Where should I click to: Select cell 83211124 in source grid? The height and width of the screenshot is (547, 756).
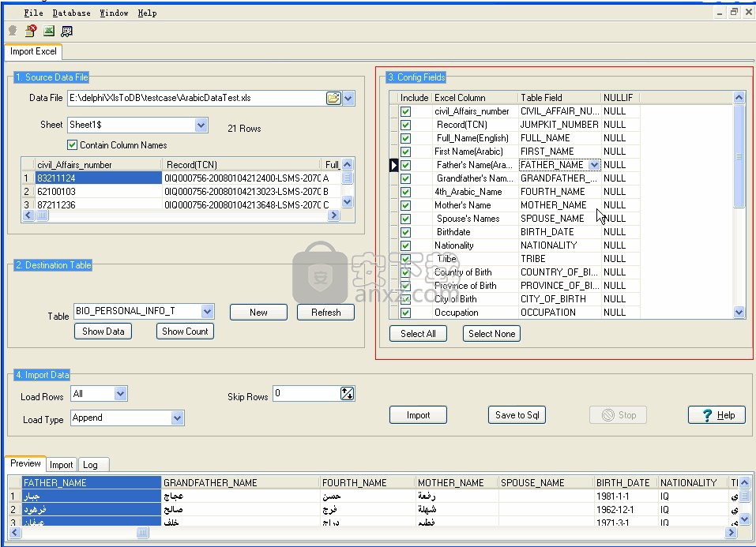pyautogui.click(x=99, y=178)
